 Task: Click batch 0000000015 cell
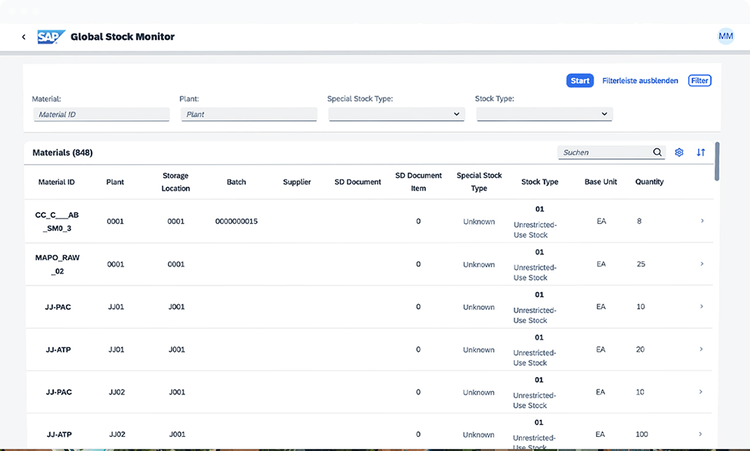(x=236, y=221)
